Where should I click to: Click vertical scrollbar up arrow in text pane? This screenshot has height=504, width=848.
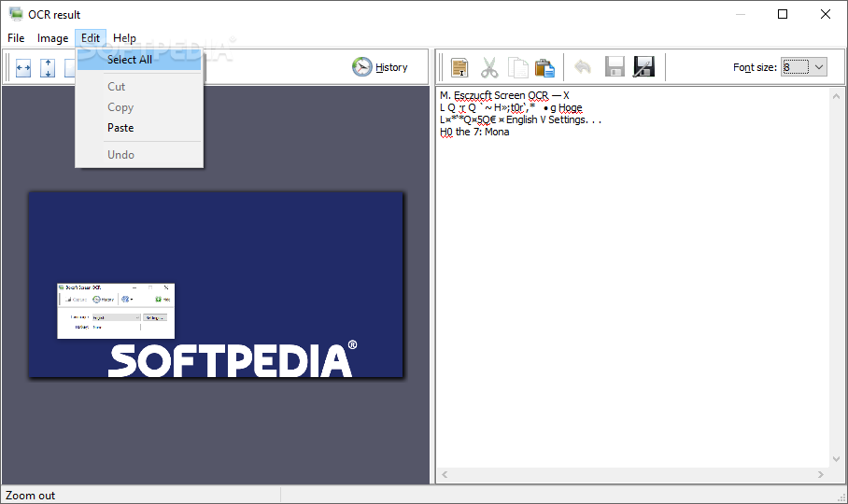(x=836, y=96)
